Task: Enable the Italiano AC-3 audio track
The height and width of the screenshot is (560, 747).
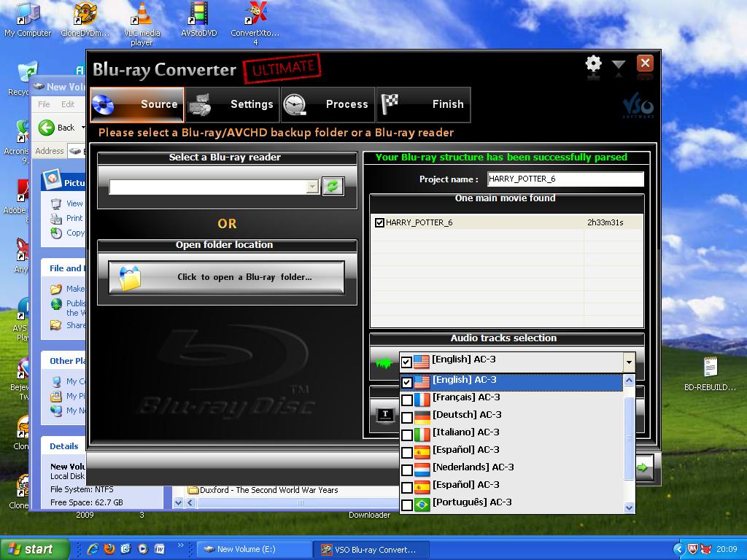Action: click(x=407, y=435)
